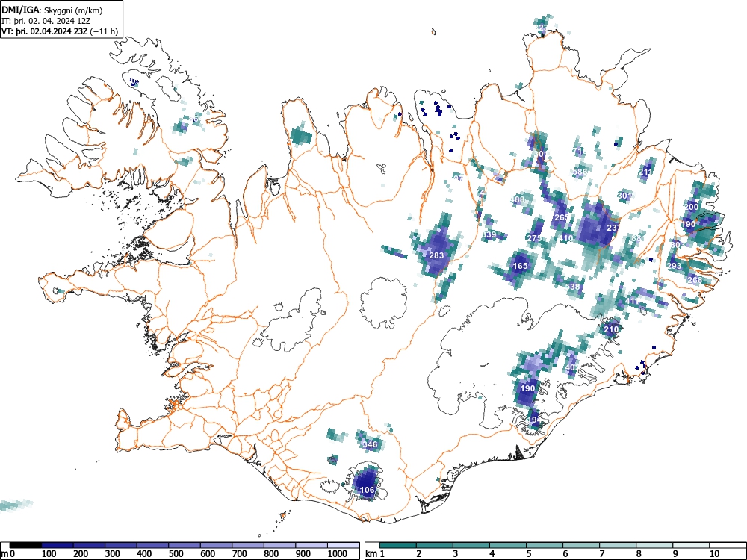Pick the 400–500 m legend swatch
Screen dimensions: 747x560
152,545
